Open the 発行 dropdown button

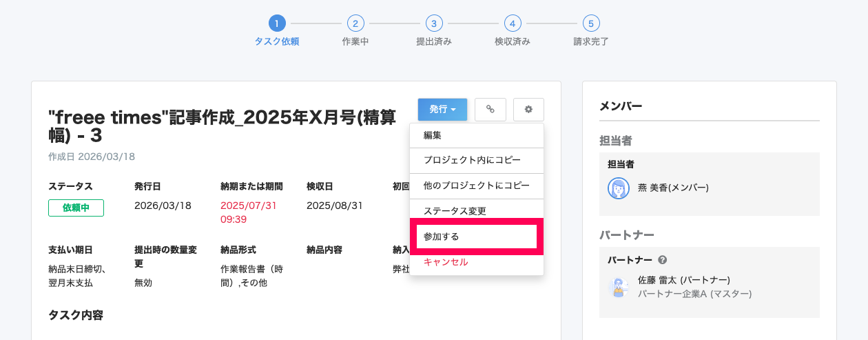442,109
